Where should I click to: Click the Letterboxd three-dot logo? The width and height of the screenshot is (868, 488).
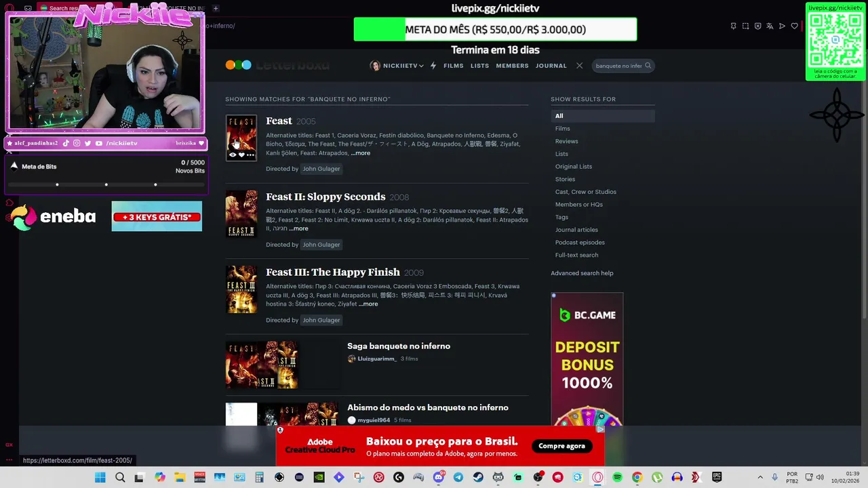point(239,65)
